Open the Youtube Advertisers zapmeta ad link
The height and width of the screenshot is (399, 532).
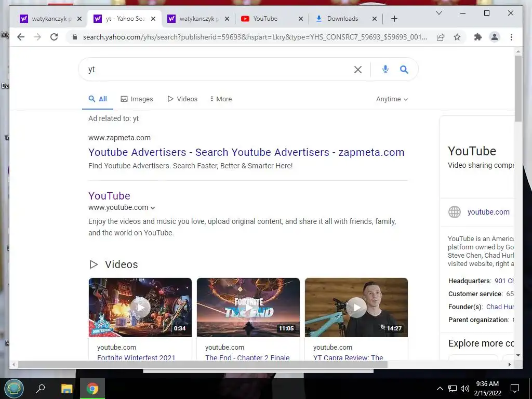pos(246,152)
